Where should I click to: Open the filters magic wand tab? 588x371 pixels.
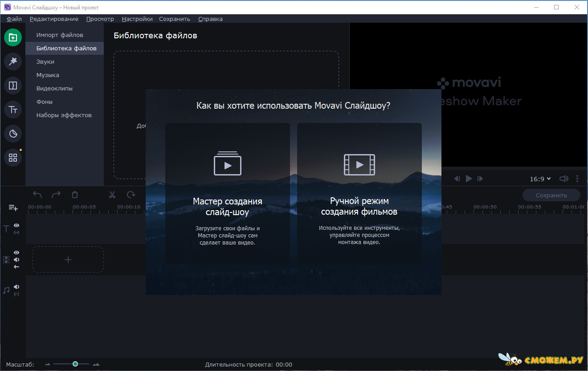pos(13,61)
